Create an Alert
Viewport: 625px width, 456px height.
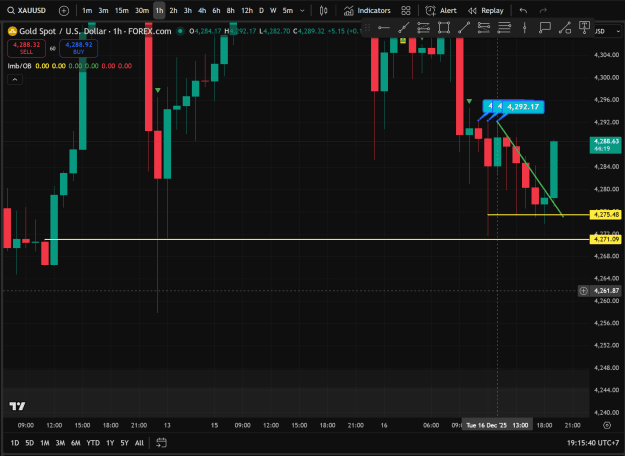point(441,11)
